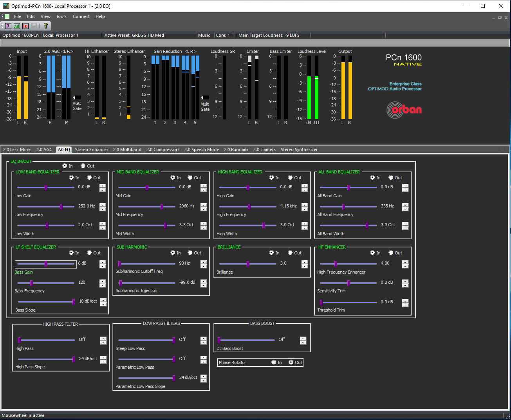Image resolution: width=511 pixels, height=420 pixels.
Task: Open the Connect menu
Action: point(81,16)
